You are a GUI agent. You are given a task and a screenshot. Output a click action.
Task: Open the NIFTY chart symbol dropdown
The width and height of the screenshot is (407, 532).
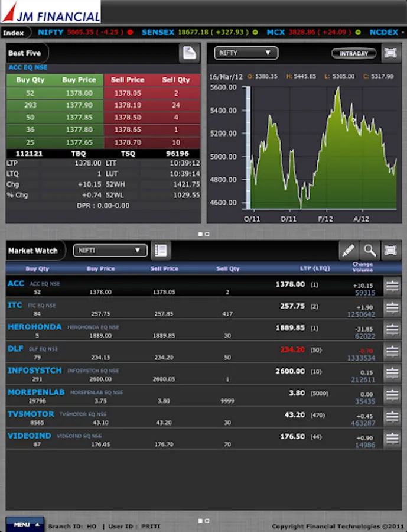click(246, 53)
